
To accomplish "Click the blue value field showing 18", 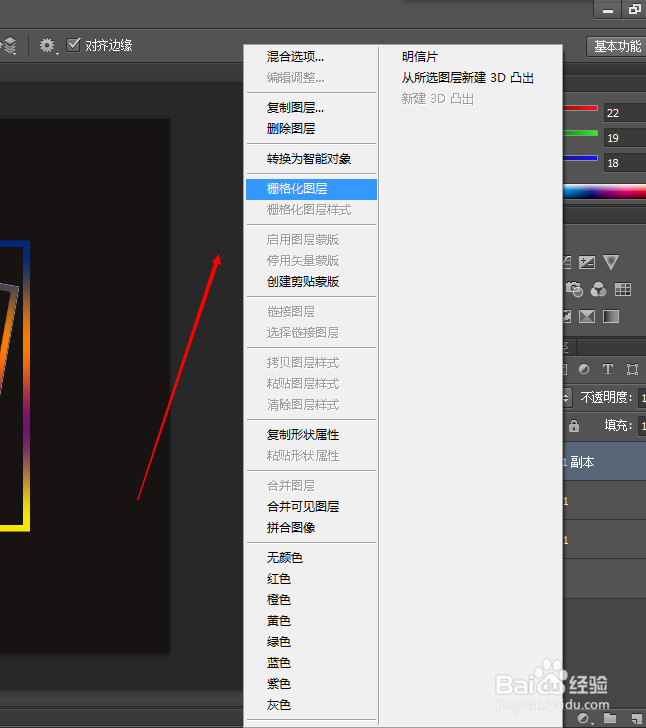I will click(625, 163).
